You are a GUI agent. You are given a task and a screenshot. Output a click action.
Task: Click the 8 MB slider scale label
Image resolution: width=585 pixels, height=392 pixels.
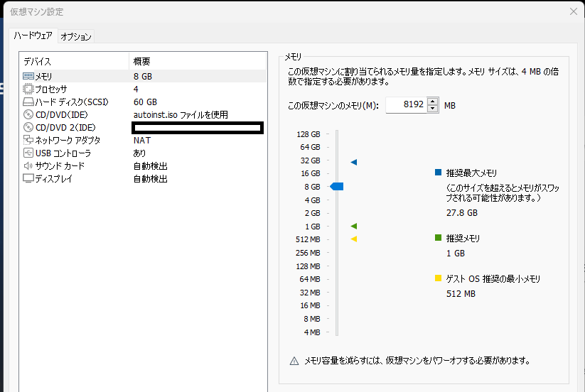[312, 319]
